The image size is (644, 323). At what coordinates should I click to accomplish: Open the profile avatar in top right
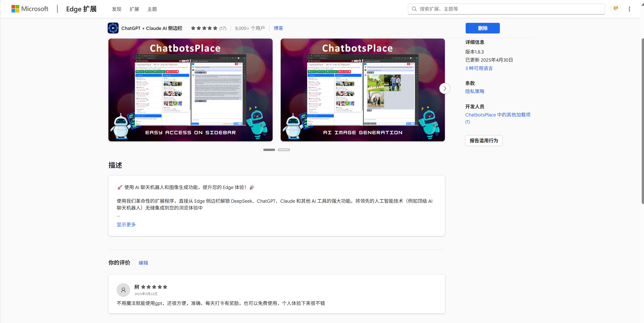click(x=616, y=9)
